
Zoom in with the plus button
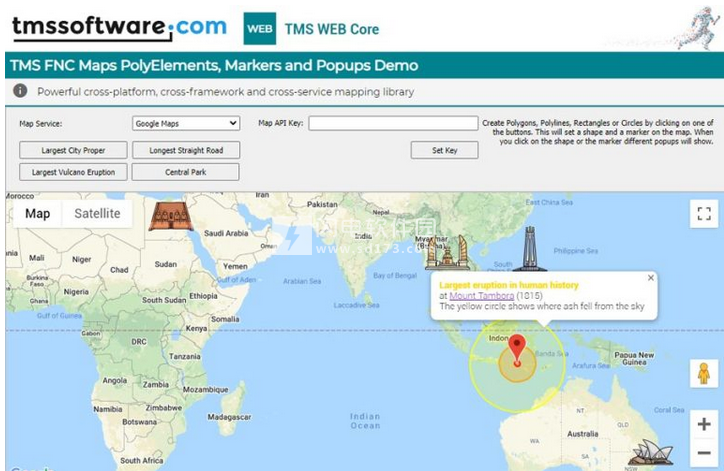pyautogui.click(x=704, y=424)
